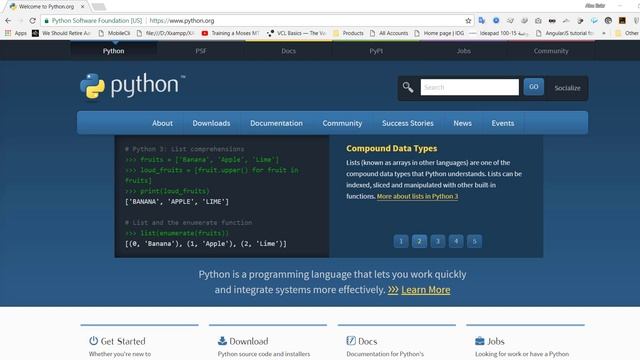
Task: Click the Python logo on the site header
Action: [133, 86]
